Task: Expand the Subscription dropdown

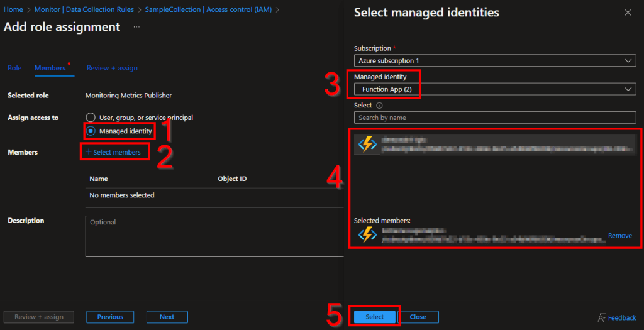Action: coord(494,61)
